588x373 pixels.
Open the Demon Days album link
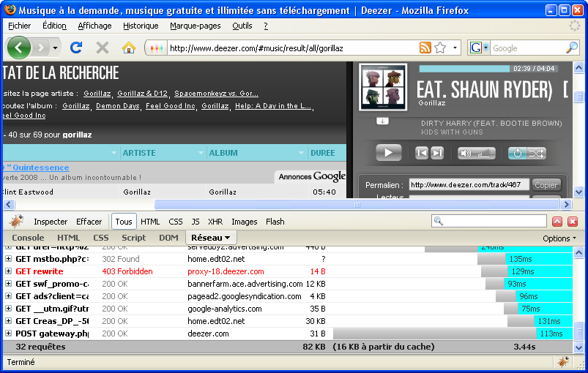point(117,106)
